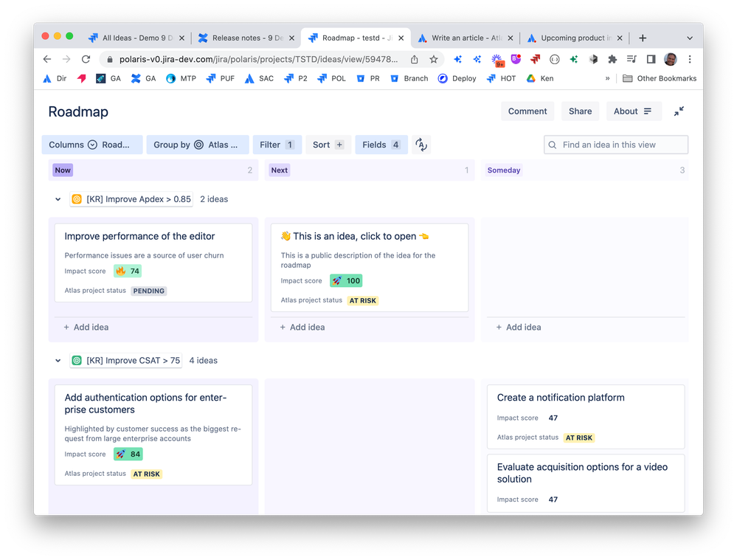Reload the page with the refresh icon
The image size is (737, 560).
tap(86, 59)
